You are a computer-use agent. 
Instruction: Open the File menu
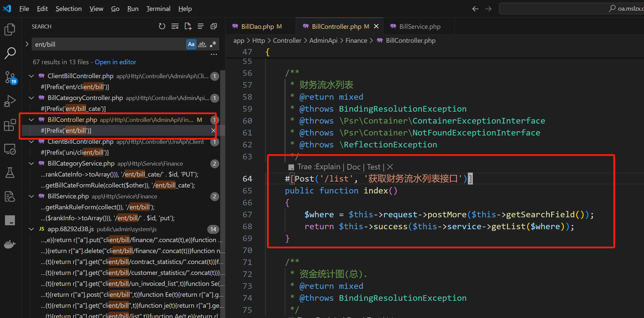(x=24, y=9)
